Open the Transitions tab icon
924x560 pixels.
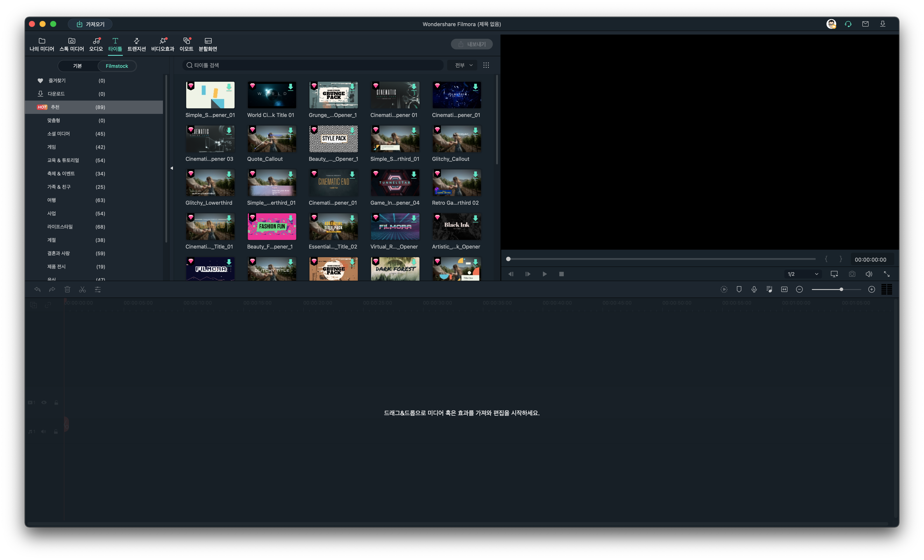(x=137, y=44)
